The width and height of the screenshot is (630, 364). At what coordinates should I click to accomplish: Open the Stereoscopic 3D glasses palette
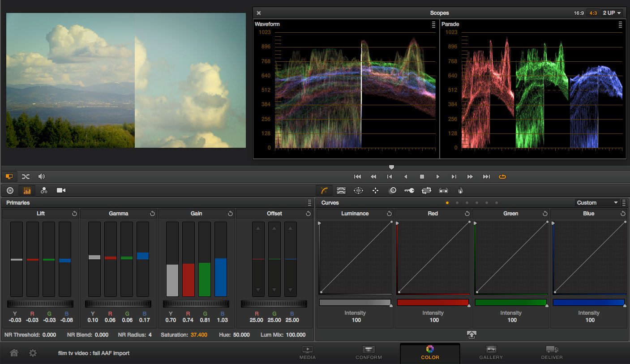pos(443,190)
